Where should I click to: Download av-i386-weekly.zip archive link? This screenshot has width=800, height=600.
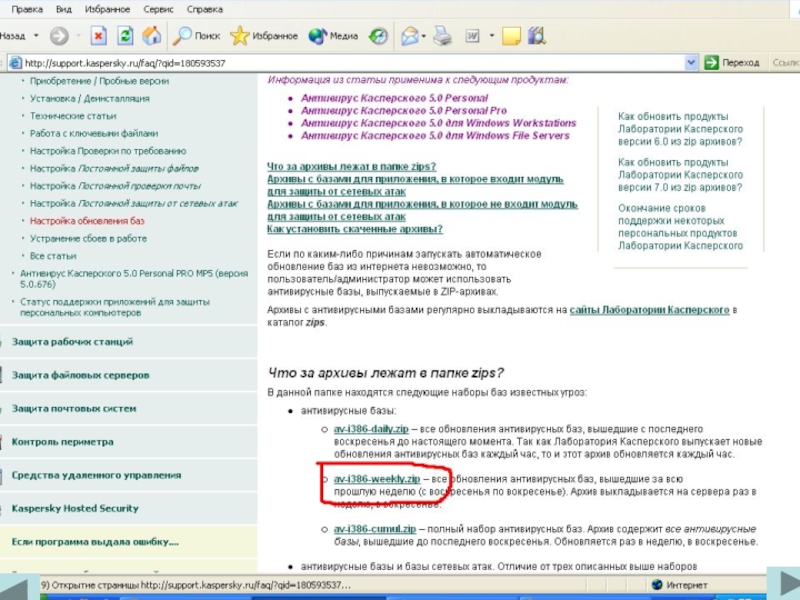377,479
